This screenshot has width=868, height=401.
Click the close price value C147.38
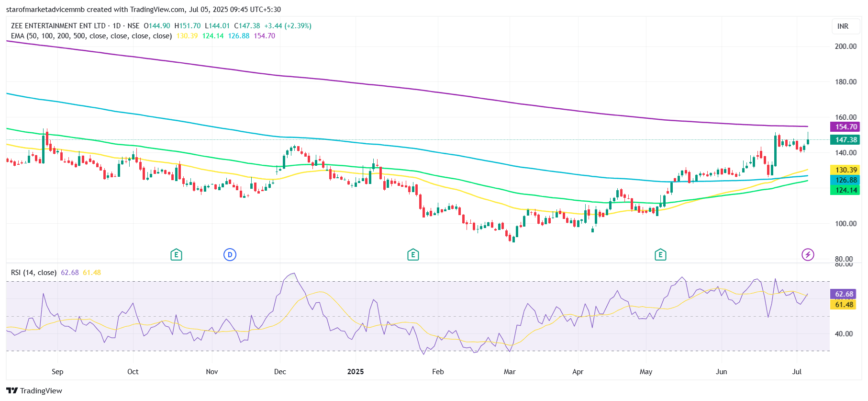pyautogui.click(x=247, y=26)
